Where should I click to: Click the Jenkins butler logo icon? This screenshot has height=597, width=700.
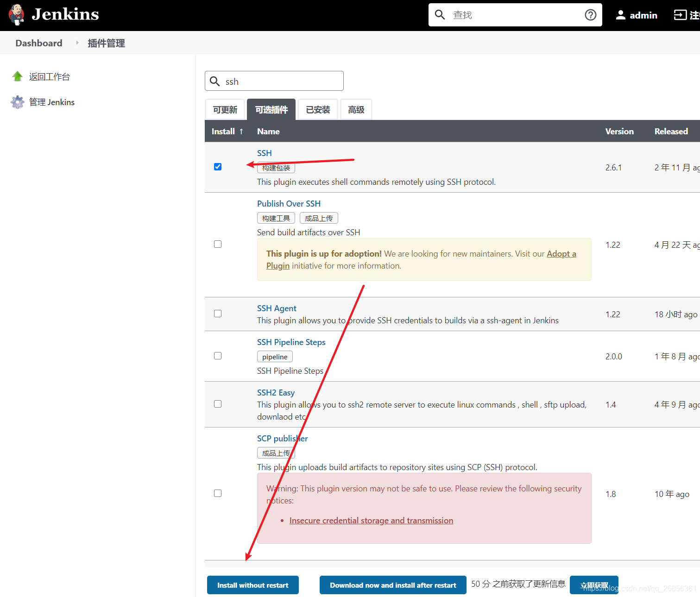(x=17, y=15)
